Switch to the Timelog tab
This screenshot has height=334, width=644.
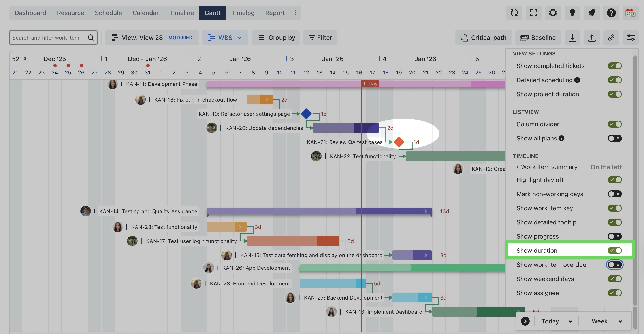click(243, 13)
